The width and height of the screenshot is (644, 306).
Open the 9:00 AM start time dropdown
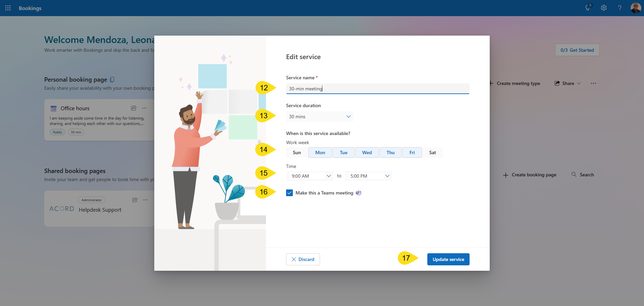click(310, 176)
